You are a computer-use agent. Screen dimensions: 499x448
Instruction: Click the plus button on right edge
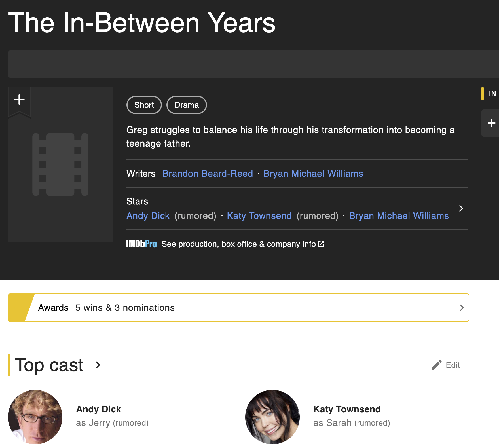point(491,123)
